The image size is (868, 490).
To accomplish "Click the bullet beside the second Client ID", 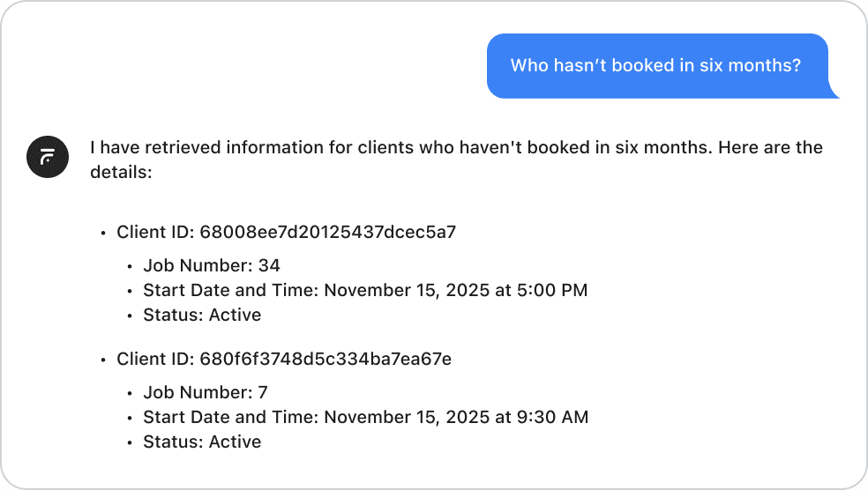I will click(103, 360).
